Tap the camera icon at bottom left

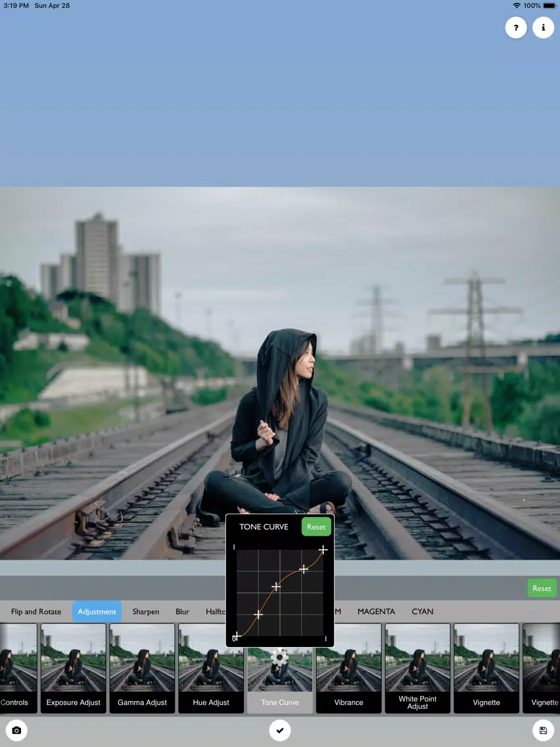click(16, 731)
